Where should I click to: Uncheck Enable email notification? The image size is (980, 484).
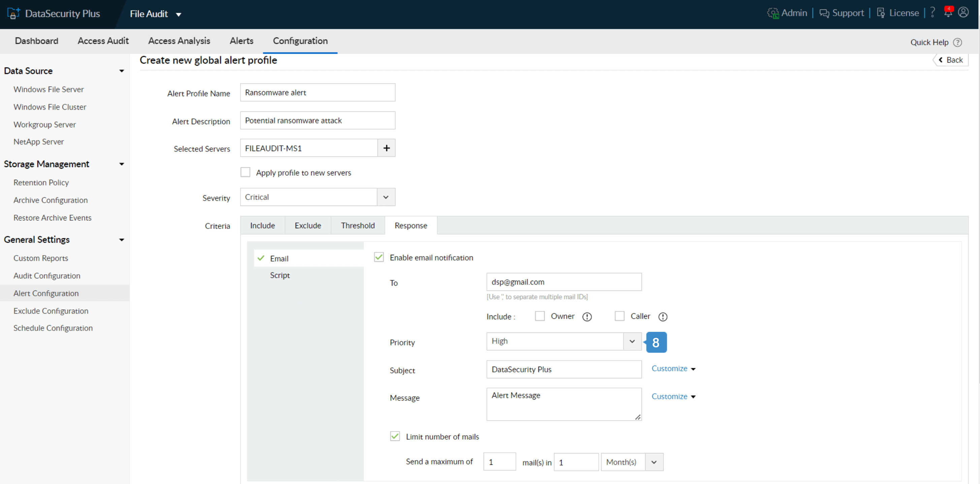point(379,257)
